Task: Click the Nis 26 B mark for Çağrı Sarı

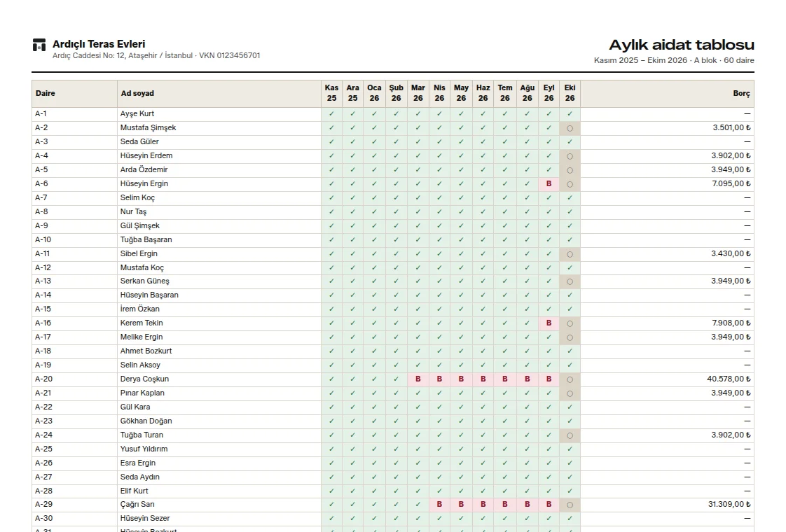Action: pos(440,505)
